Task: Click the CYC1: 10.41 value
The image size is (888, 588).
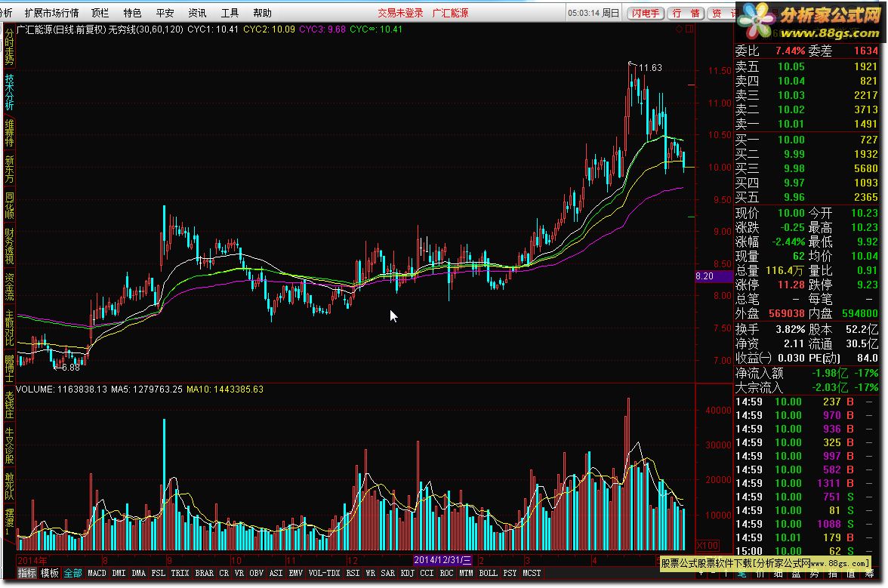Action: click(x=213, y=29)
